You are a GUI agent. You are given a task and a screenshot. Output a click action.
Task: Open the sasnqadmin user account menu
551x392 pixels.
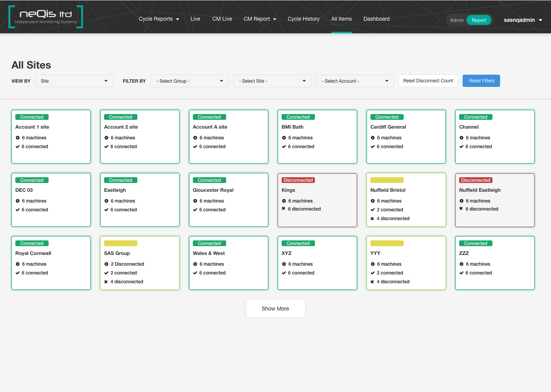[523, 20]
